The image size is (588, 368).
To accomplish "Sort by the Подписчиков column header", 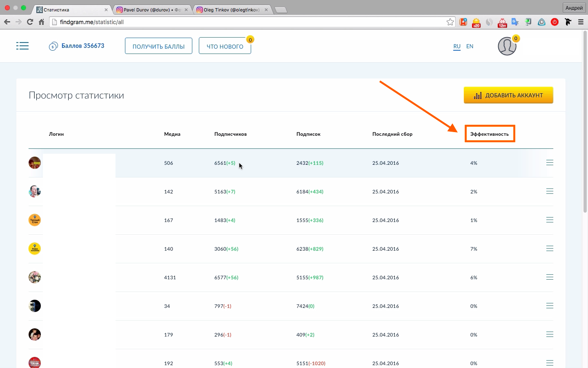I will 230,134.
